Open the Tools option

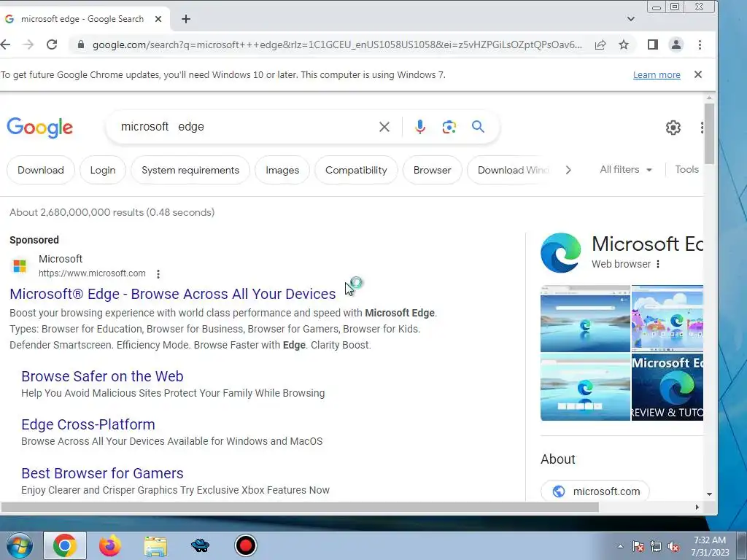point(686,169)
